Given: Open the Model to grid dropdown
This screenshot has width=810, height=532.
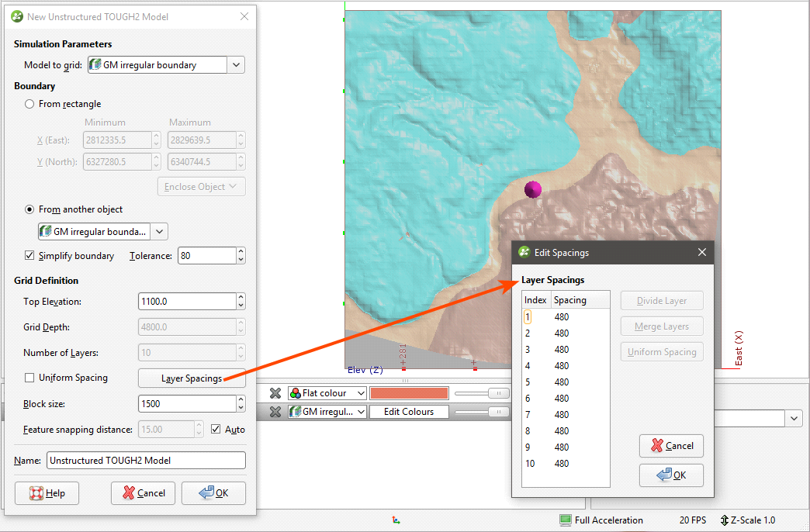Looking at the screenshot, I should (x=237, y=65).
